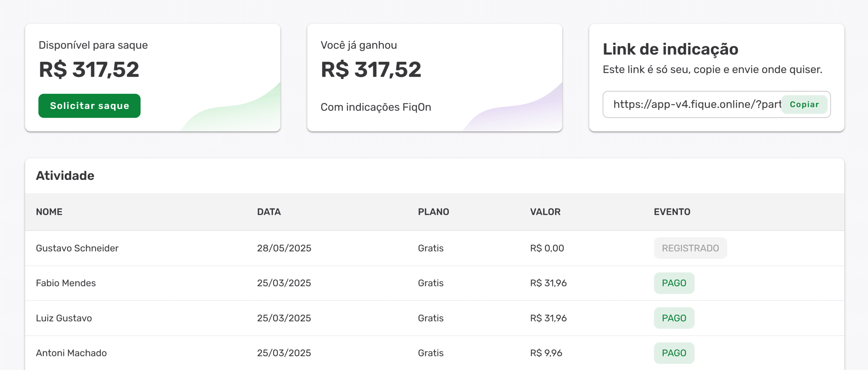The height and width of the screenshot is (370, 868).
Task: Click the PAGO badge for Fabio Mendes
Action: coord(674,283)
